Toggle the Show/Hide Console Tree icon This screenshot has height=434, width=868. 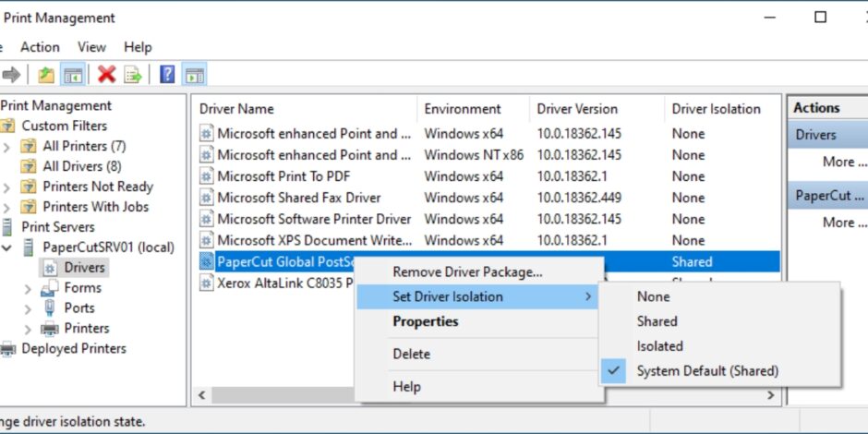pyautogui.click(x=73, y=75)
